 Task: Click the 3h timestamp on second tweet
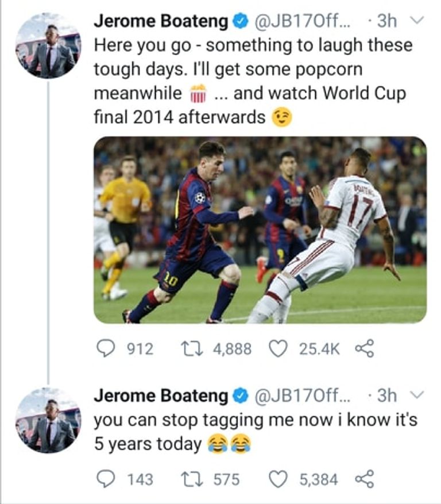pyautogui.click(x=386, y=395)
